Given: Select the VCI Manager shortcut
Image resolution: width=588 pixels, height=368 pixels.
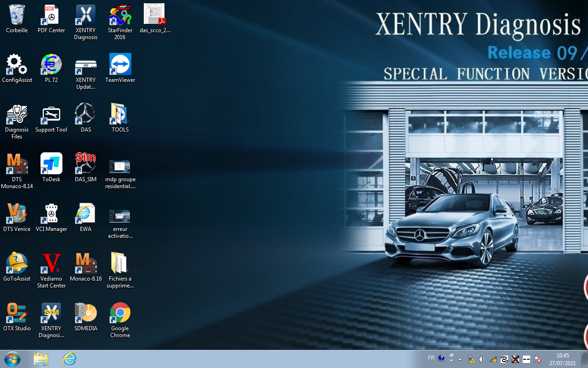Looking at the screenshot, I should (51, 214).
